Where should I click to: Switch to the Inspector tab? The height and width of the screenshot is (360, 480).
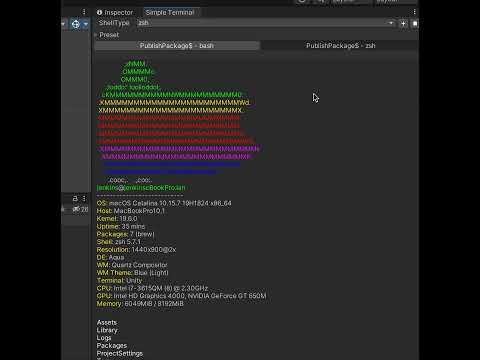pyautogui.click(x=115, y=12)
